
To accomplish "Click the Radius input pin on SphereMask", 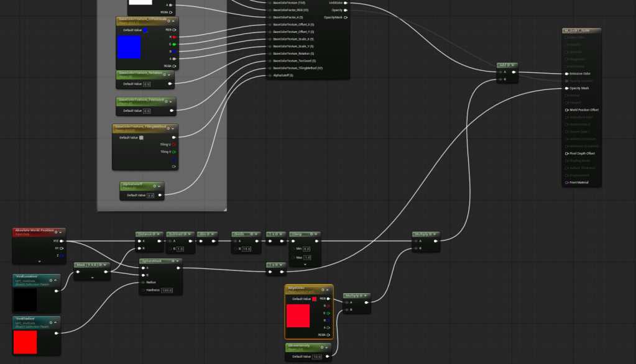I will click(144, 282).
